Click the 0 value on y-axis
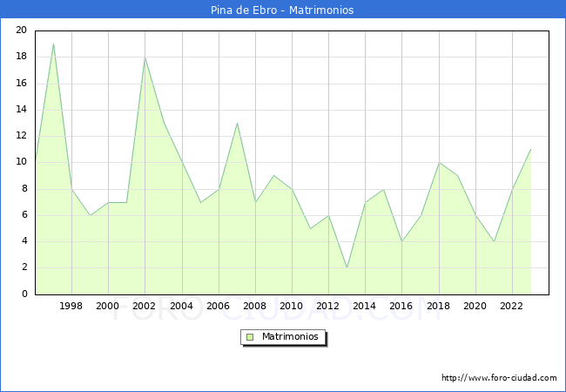This screenshot has height=392, width=566. (x=24, y=294)
